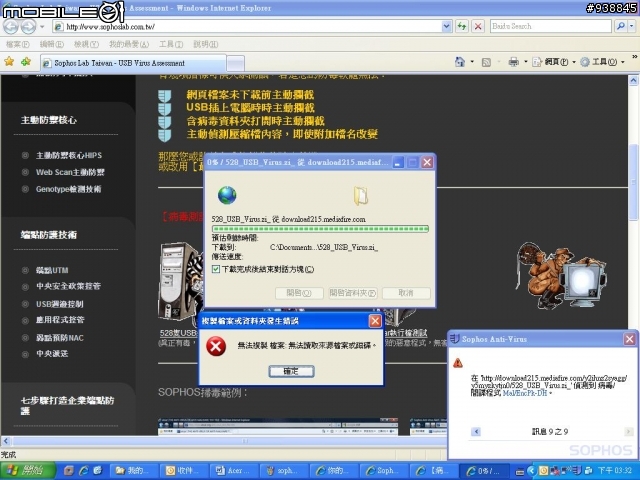Open a new blank tab button
The width and height of the screenshot is (640, 480).
[236, 64]
